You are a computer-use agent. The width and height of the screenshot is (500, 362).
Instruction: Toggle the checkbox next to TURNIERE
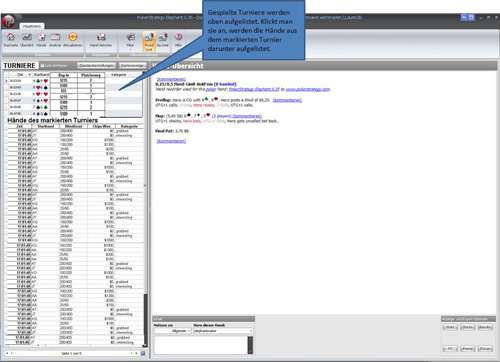click(42, 66)
